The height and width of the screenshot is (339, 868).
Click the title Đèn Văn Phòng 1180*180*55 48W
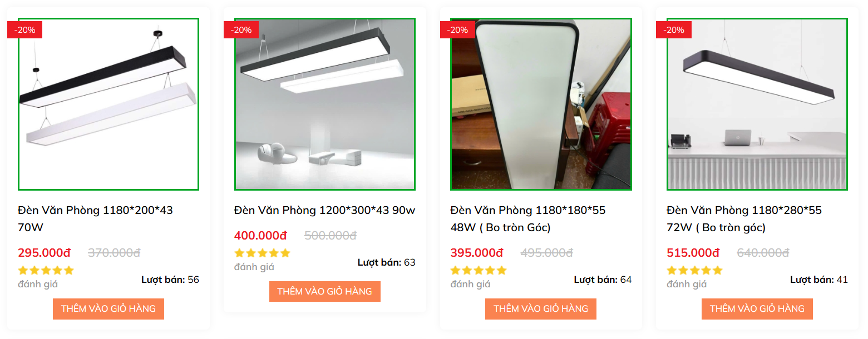(528, 219)
